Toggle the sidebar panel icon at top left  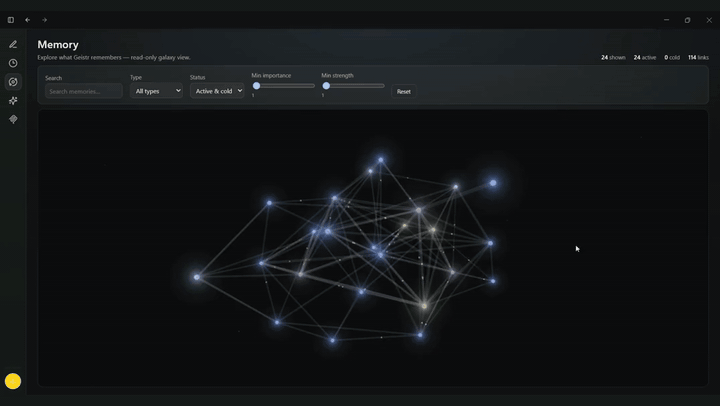pyautogui.click(x=11, y=20)
